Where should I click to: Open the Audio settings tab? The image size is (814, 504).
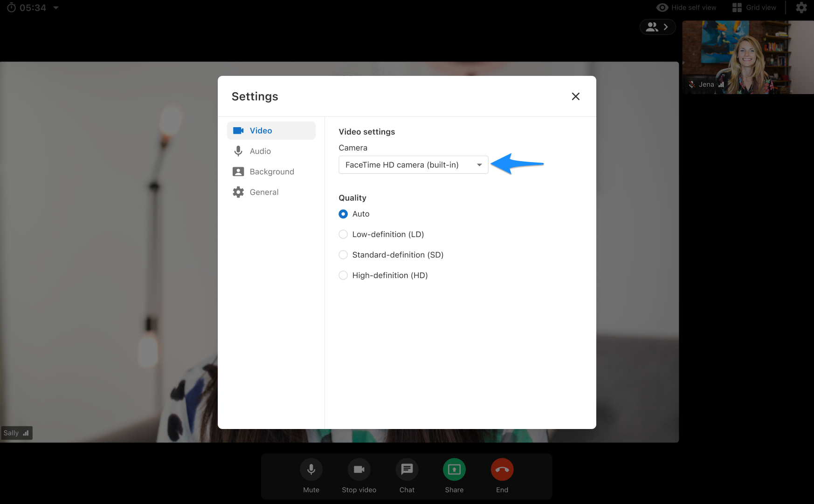point(260,151)
